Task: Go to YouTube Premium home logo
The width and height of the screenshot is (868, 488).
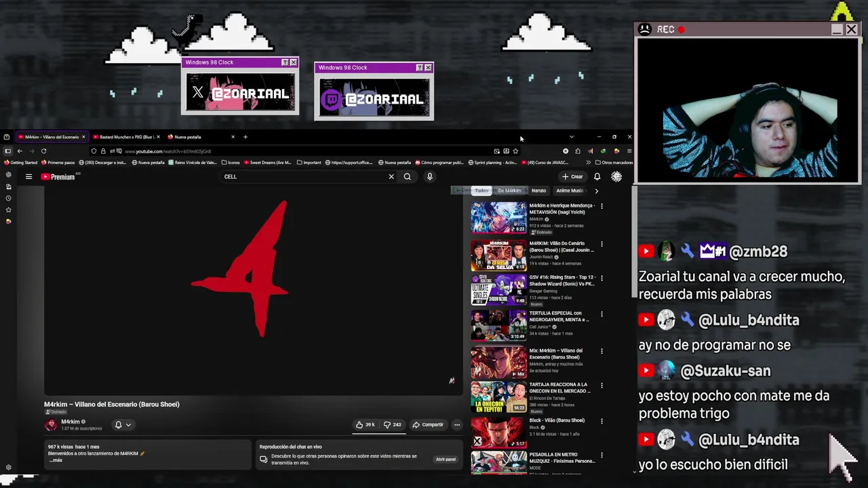Action: point(58,177)
